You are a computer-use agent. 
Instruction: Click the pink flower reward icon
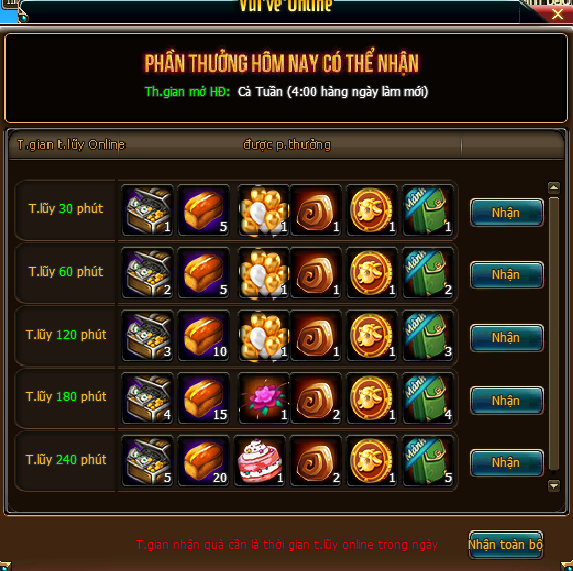click(x=263, y=398)
